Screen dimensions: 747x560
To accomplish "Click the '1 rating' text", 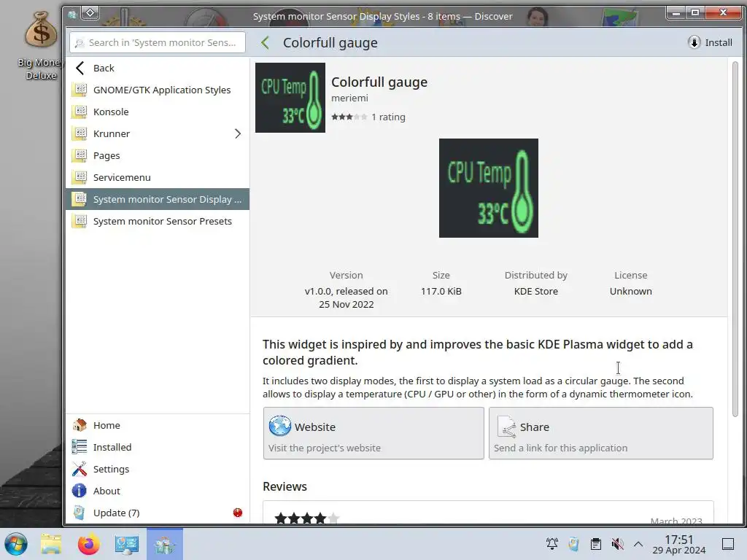I will (x=388, y=117).
